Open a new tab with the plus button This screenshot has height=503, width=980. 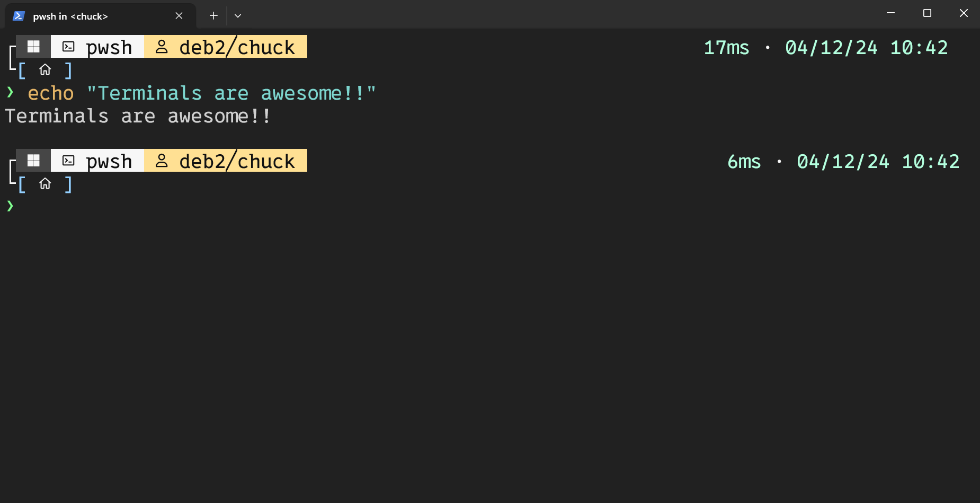[x=213, y=16]
